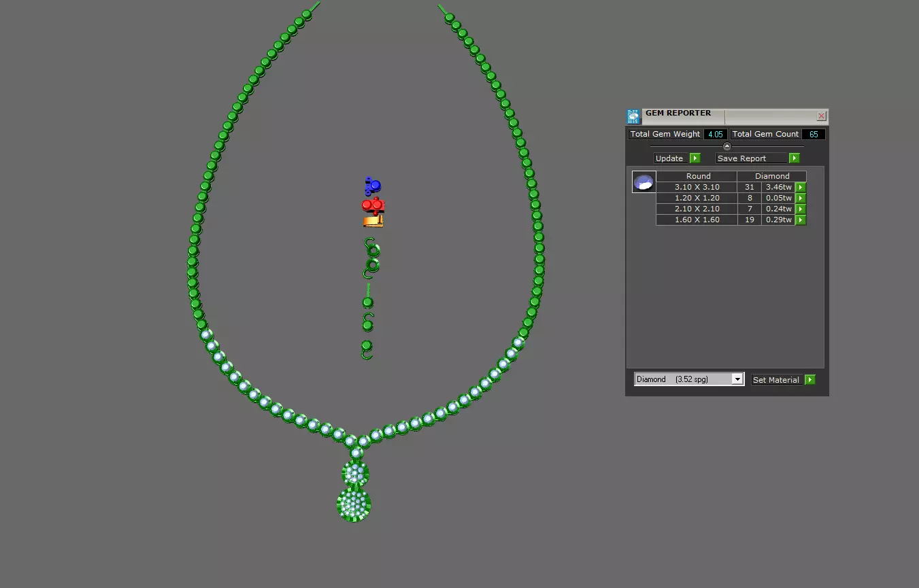The width and height of the screenshot is (919, 588).
Task: Click the green arrow for 0.24tw row
Action: [801, 209]
